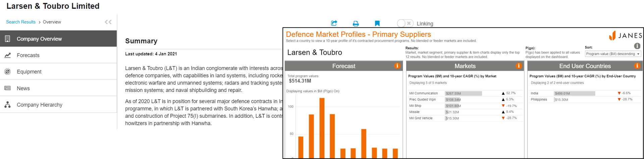Click the Janes logo

(625, 35)
